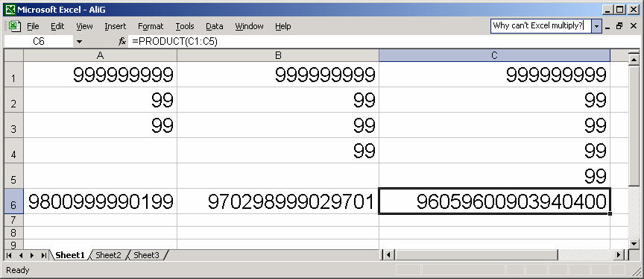Click the horizontal scrollbar thumb
The image size is (644, 279).
click(476, 255)
